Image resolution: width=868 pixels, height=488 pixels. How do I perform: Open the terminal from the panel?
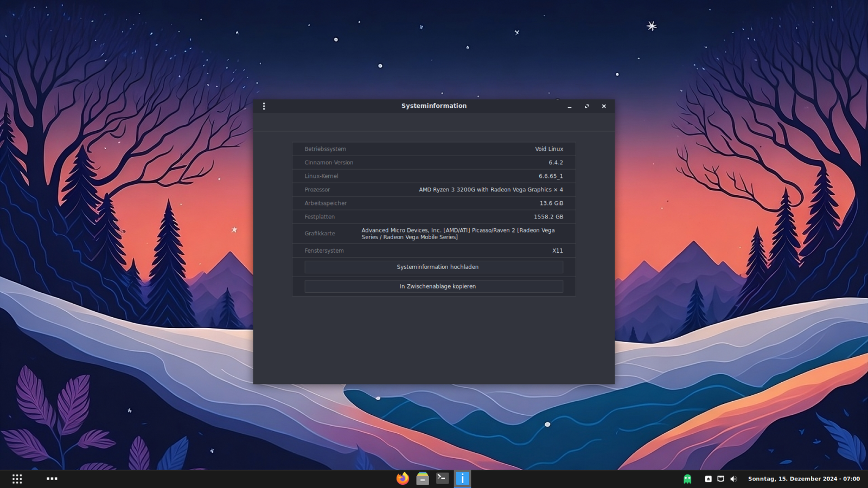pyautogui.click(x=443, y=478)
